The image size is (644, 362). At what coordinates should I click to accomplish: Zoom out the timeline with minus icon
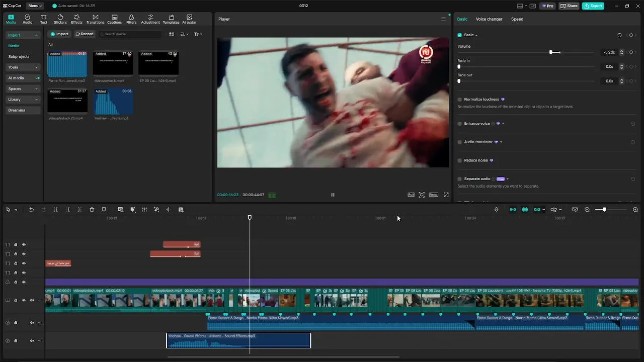pyautogui.click(x=587, y=210)
